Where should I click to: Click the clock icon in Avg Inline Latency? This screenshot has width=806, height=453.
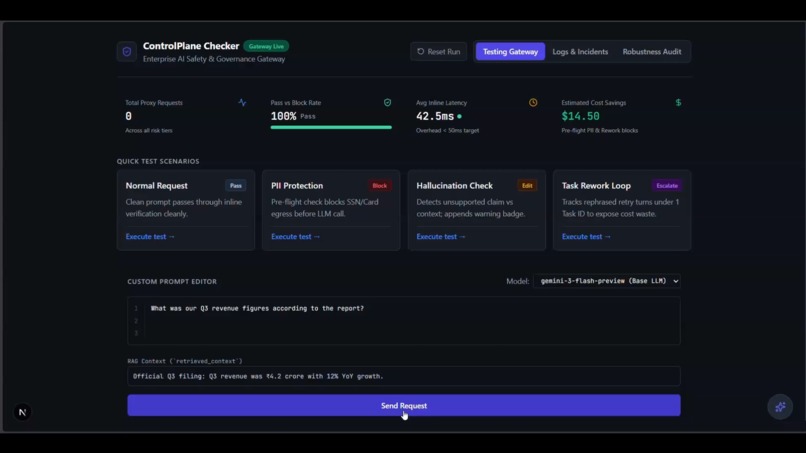pos(533,102)
